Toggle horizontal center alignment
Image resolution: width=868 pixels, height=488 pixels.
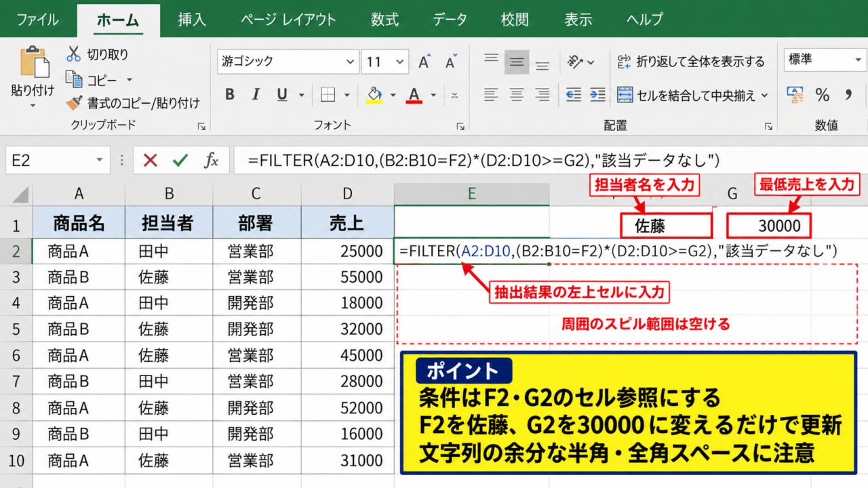tap(517, 95)
